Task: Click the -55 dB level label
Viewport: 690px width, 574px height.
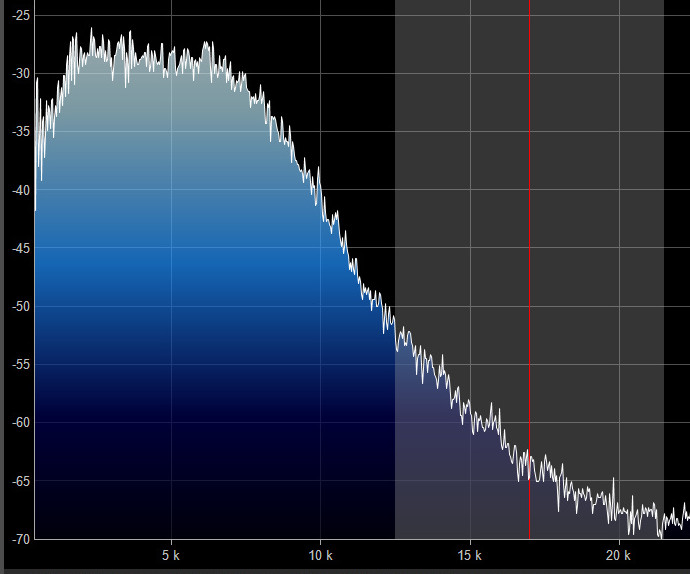Action: click(x=21, y=364)
